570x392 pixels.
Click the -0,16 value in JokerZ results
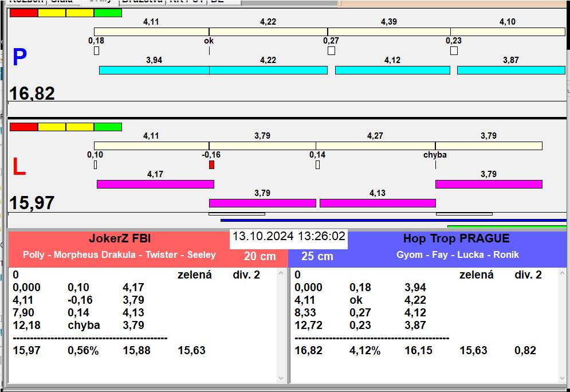click(80, 300)
